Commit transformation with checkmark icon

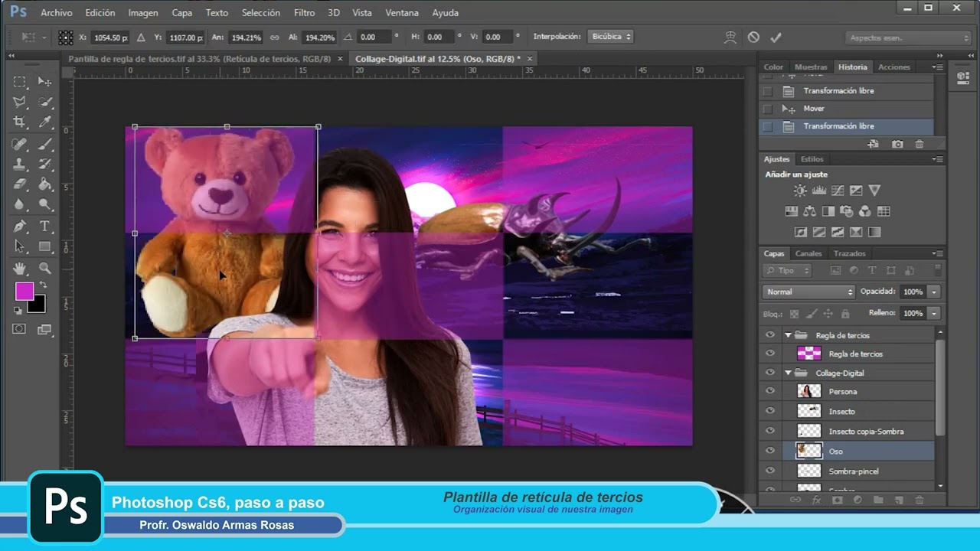click(776, 37)
